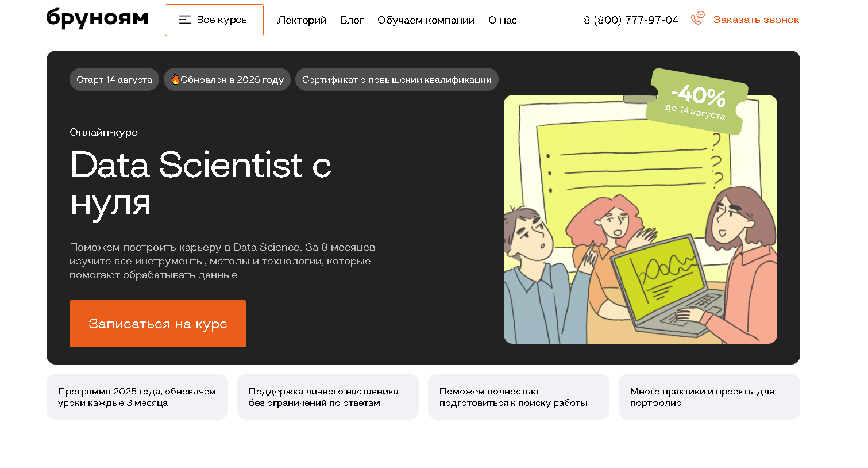Click the fire emoji on update badge
This screenshot has height=468, width=868.
click(x=175, y=79)
